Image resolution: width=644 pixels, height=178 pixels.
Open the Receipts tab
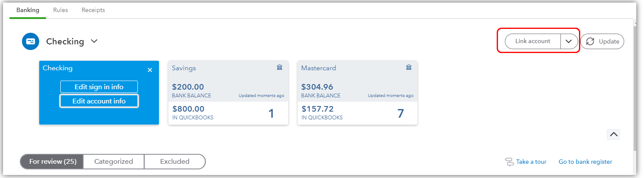tap(93, 10)
